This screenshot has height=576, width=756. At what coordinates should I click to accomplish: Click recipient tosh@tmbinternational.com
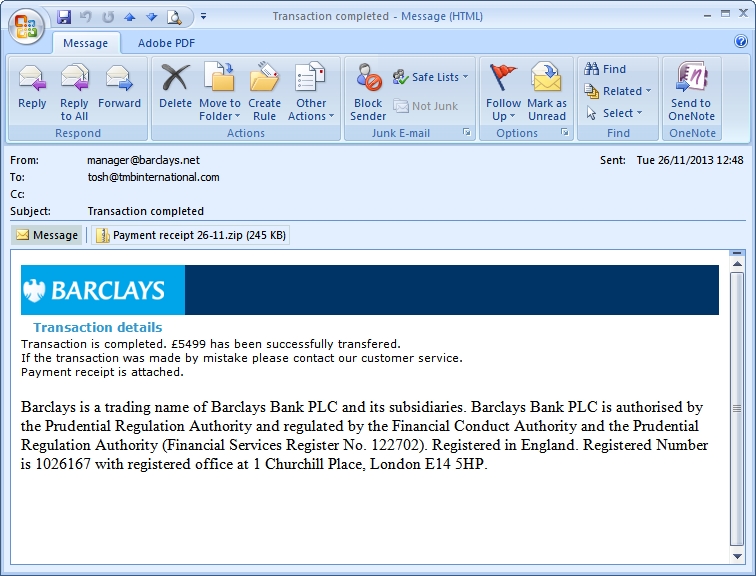pos(153,177)
